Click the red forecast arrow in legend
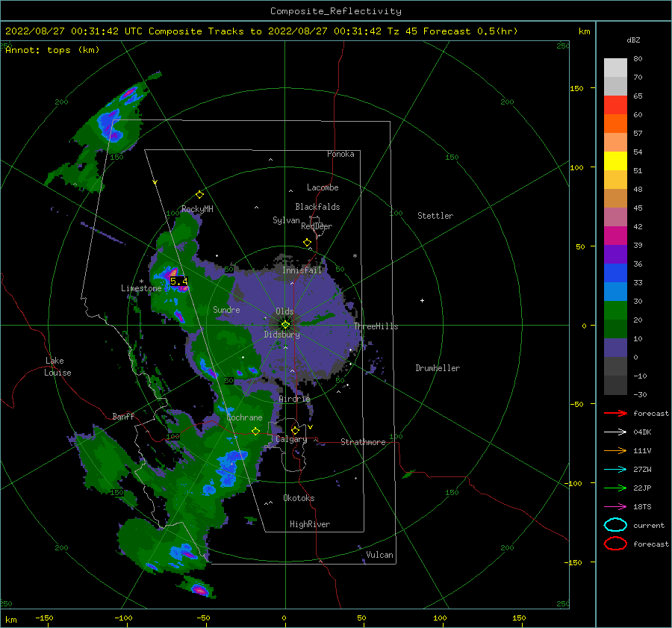This screenshot has height=628, width=672. (615, 413)
